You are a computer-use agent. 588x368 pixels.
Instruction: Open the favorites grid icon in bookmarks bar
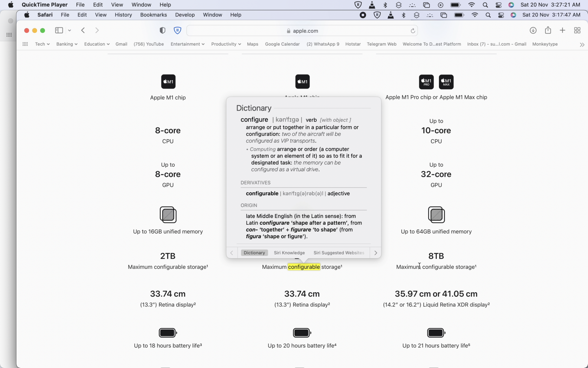click(x=25, y=44)
